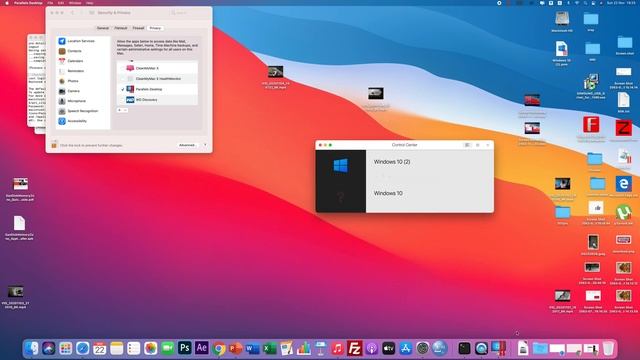Select Camera in the privacy sidebar
Image resolution: width=640 pixels, height=360 pixels.
pyautogui.click(x=82, y=91)
